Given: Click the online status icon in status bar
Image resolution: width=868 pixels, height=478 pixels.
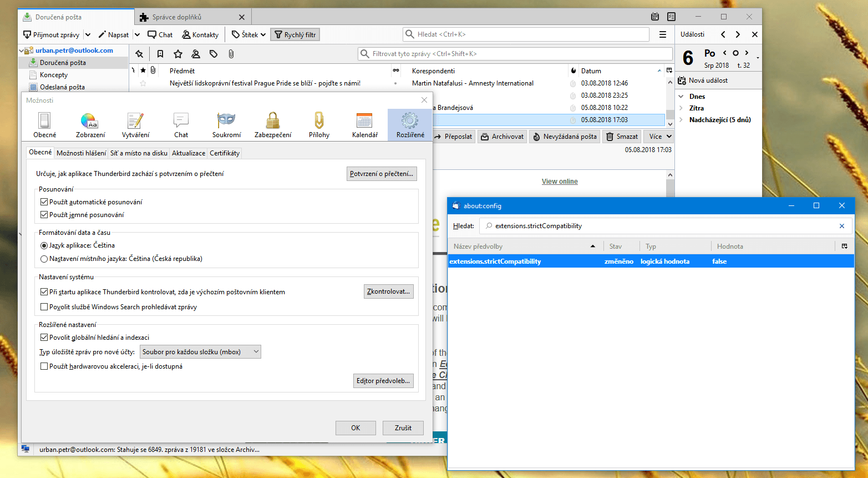Looking at the screenshot, I should coord(26,449).
